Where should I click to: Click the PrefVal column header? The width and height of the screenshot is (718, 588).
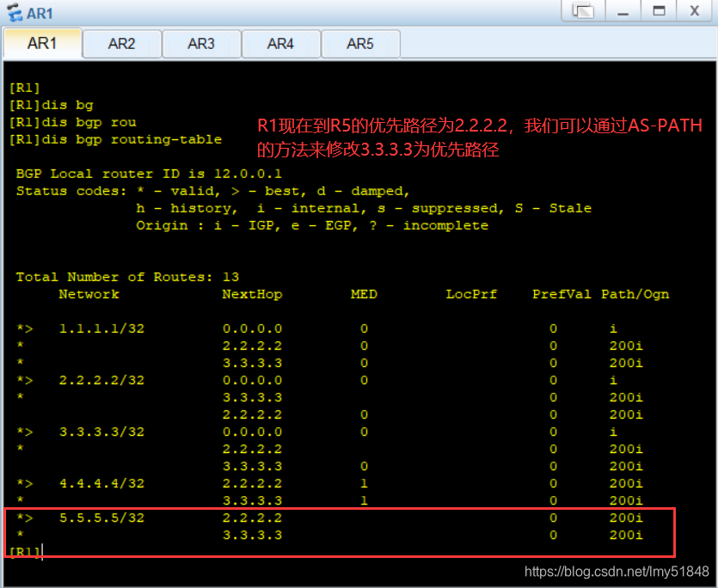[562, 294]
